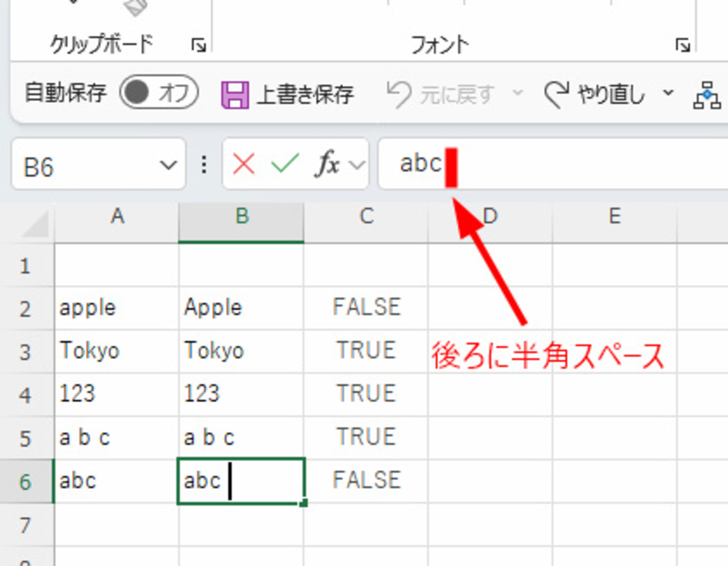Viewport: 728px width, 566px height.
Task: Click the formula bar containing abc
Action: tap(553, 164)
